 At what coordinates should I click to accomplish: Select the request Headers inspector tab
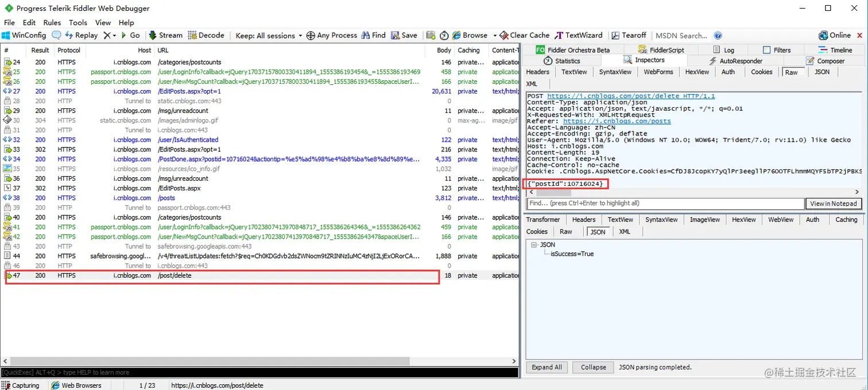pyautogui.click(x=538, y=72)
